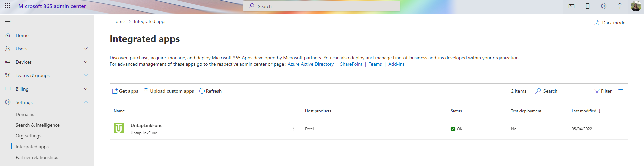The width and height of the screenshot is (644, 166).
Task: Sort by Name column header
Action: point(119,111)
